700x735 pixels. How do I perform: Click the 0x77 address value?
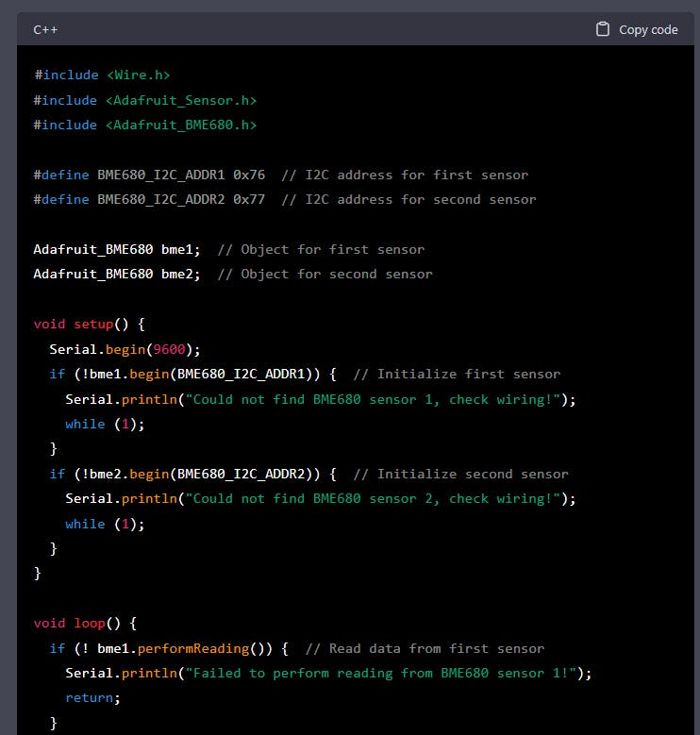(x=249, y=199)
